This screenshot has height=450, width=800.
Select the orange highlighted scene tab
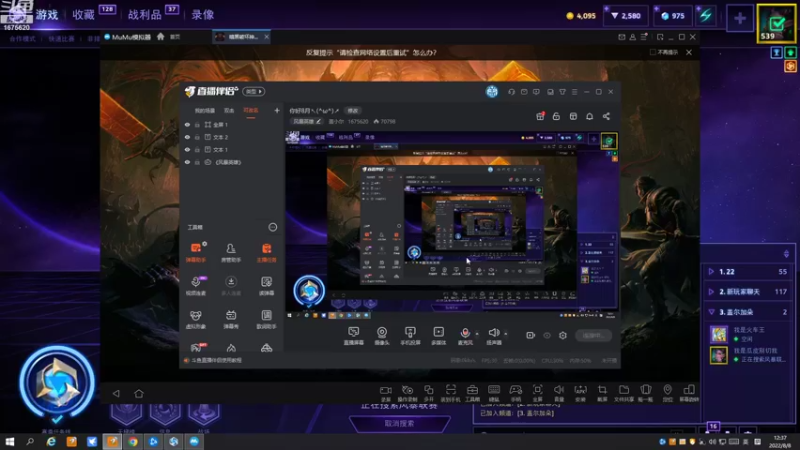pos(251,110)
